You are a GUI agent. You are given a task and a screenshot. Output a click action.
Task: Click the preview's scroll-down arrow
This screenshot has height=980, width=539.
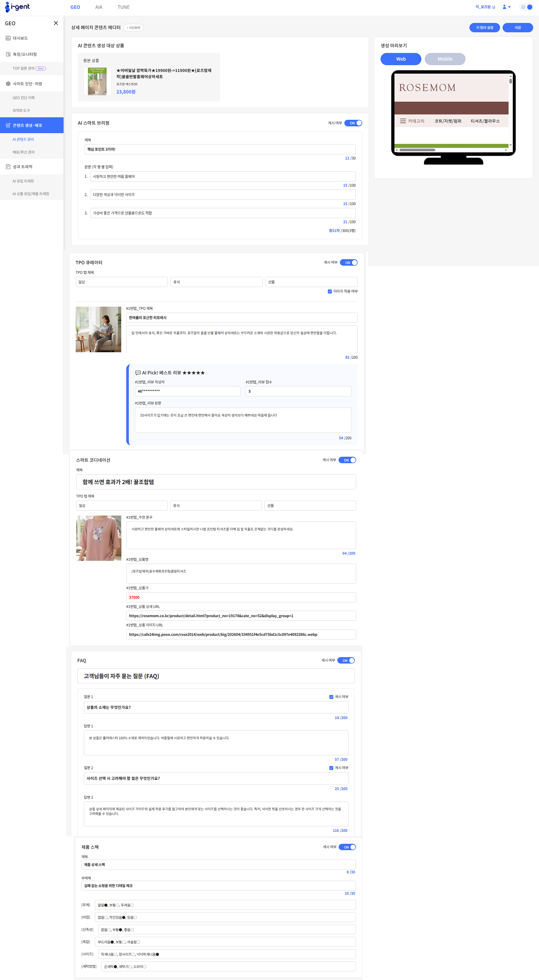(510, 145)
